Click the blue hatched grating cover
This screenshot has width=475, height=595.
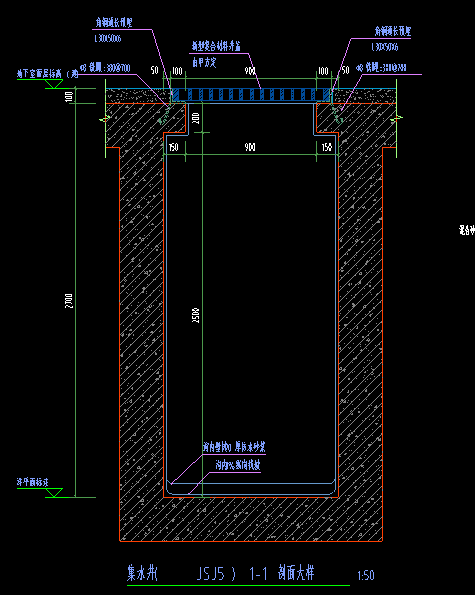coord(251,95)
